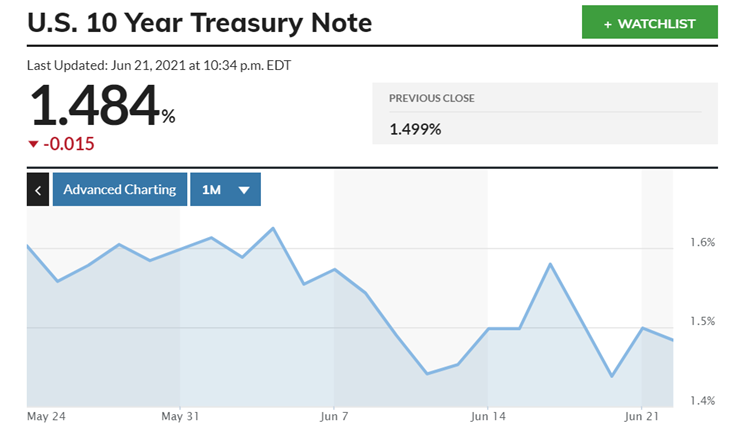This screenshot has height=444, width=750.
Task: Click the U.S. 10 Year Treasury Note title
Action: tap(200, 22)
